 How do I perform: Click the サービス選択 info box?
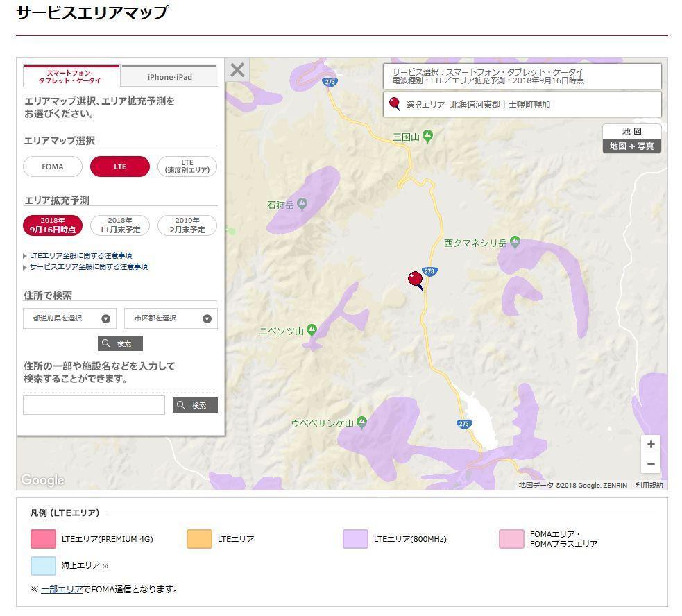coord(522,76)
